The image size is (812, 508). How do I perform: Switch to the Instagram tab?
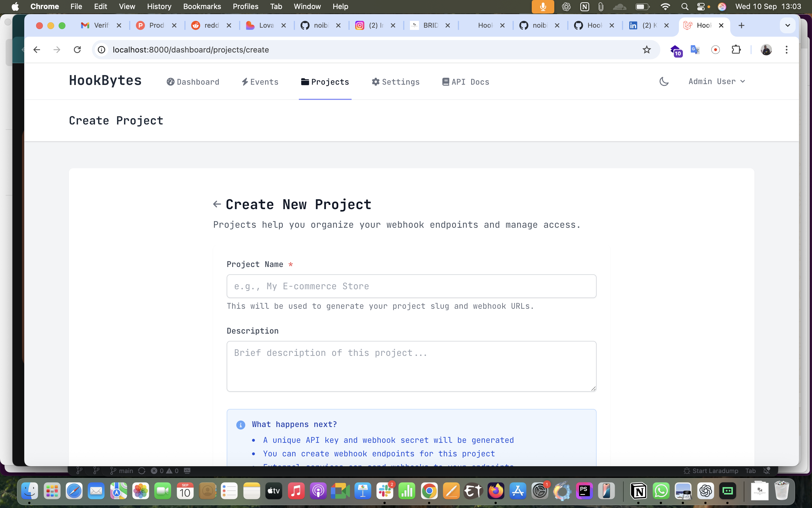point(376,25)
